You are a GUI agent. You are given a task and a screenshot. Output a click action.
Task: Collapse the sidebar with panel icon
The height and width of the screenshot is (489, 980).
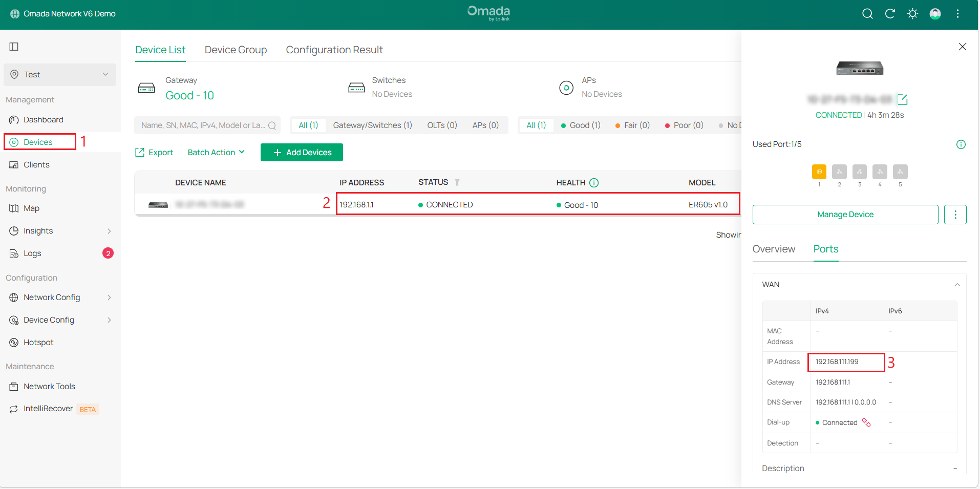(14, 47)
